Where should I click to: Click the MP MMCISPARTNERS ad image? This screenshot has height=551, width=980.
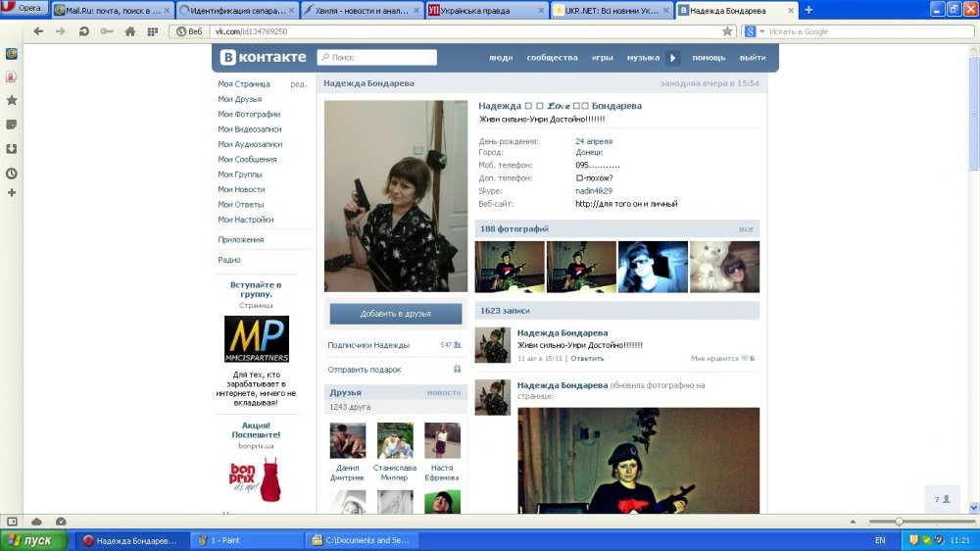point(256,339)
